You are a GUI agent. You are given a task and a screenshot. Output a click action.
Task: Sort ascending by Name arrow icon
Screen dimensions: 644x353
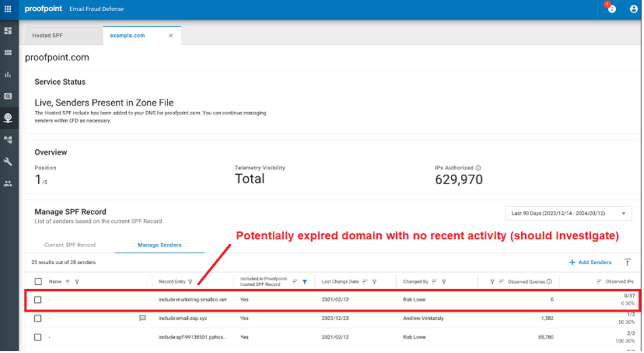click(67, 281)
